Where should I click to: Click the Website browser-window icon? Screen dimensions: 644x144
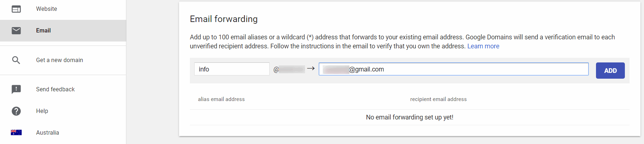(x=16, y=9)
